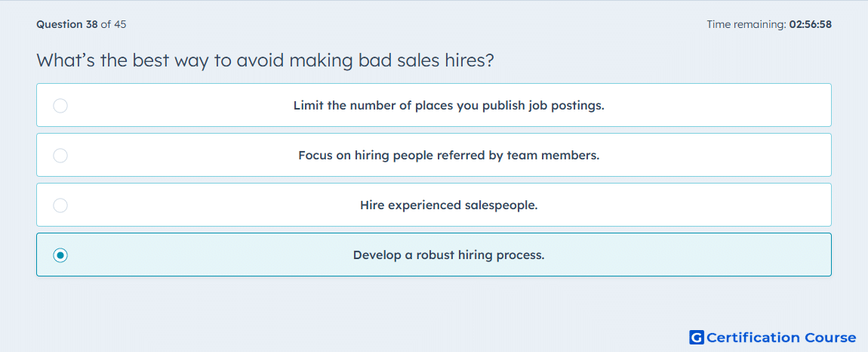Choose the radio for team member referrals
Viewport: 868px width, 352px height.
(60, 155)
